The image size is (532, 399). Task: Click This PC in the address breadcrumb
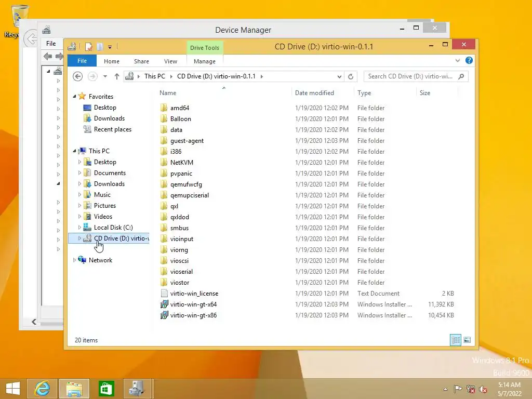pos(155,76)
